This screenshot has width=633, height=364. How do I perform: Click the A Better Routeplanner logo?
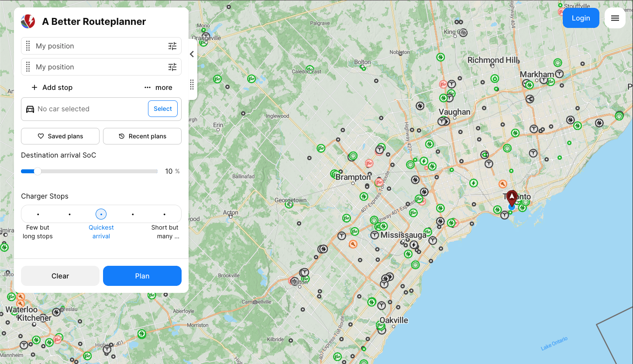[28, 21]
